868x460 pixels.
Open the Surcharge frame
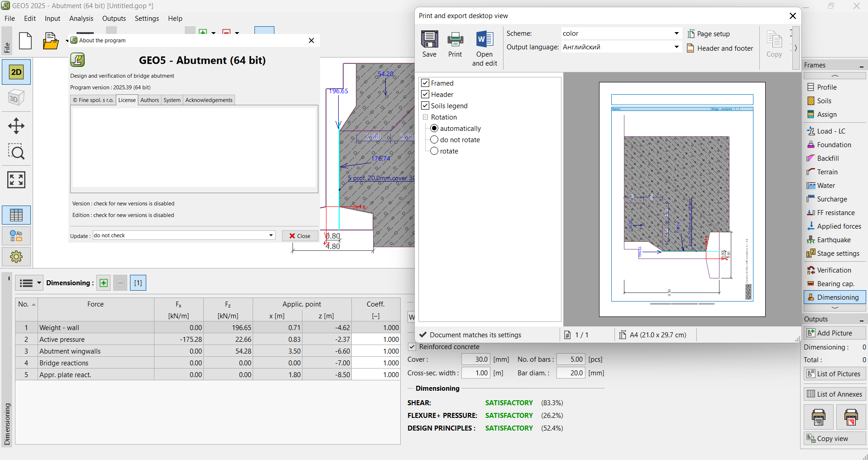(834, 199)
